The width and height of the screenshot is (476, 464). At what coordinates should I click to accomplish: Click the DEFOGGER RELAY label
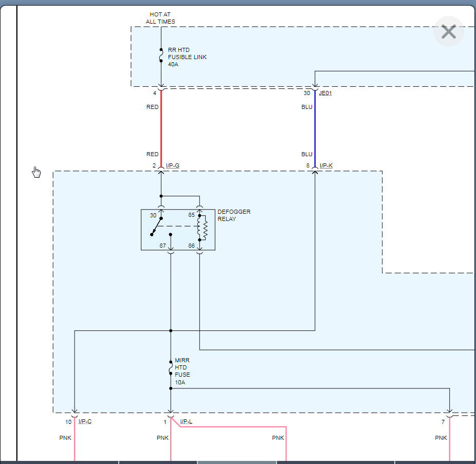(233, 215)
